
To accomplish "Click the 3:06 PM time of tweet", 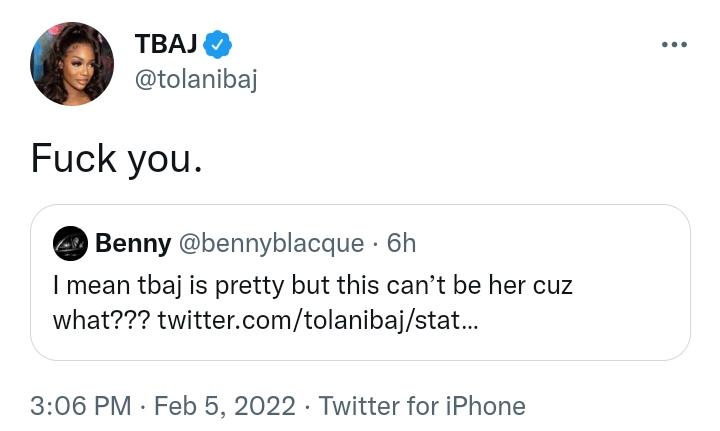I will [81, 406].
